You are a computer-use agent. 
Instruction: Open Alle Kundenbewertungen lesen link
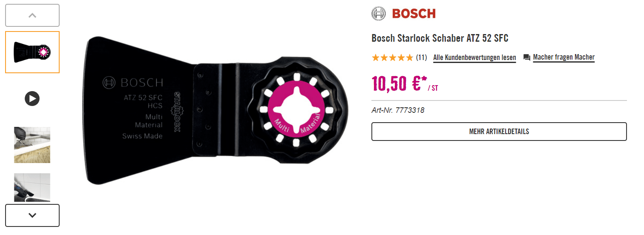(x=474, y=57)
